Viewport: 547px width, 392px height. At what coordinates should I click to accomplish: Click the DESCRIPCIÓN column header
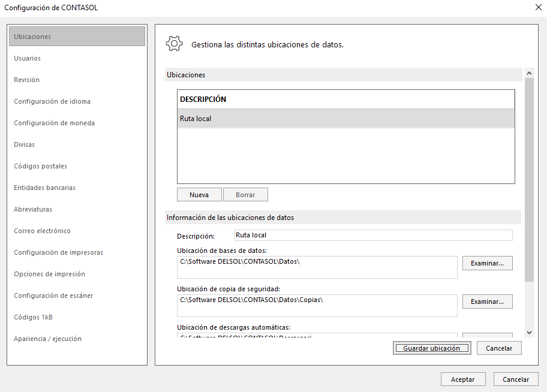point(345,99)
